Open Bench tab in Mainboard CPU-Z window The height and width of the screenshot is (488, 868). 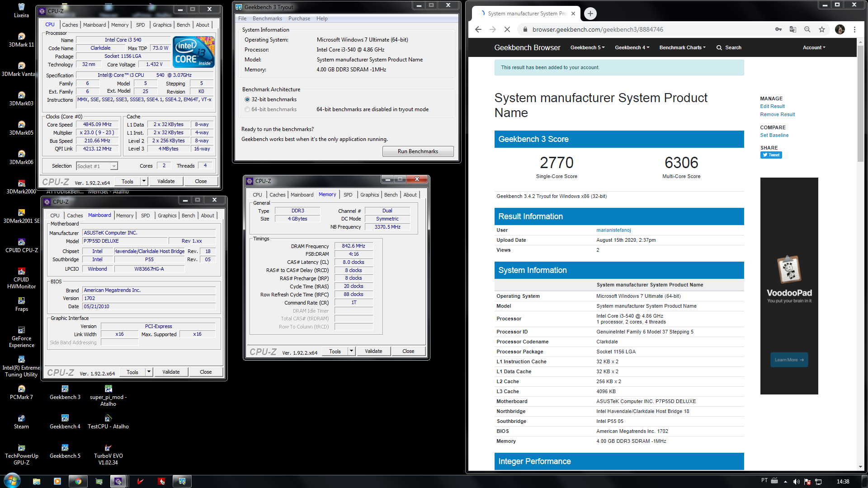[188, 216]
